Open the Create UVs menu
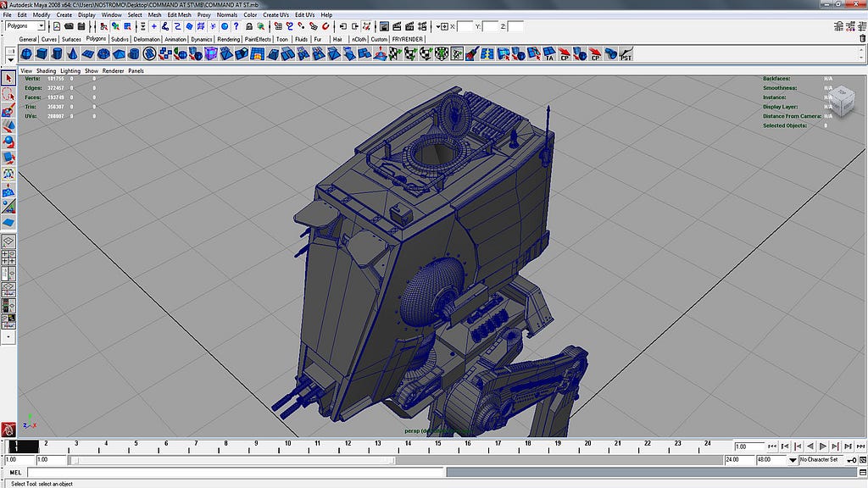868x488 pixels. 275,15
